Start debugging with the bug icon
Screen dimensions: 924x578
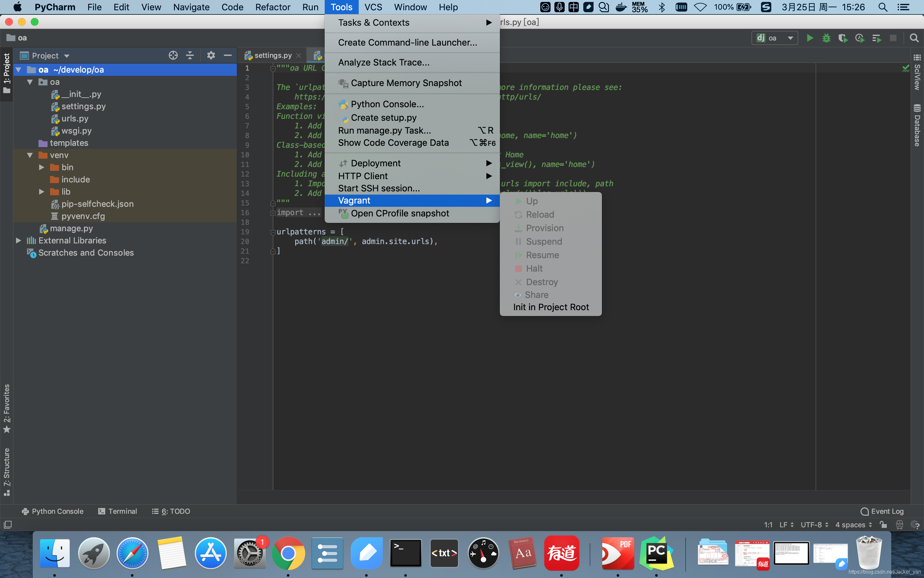(826, 38)
